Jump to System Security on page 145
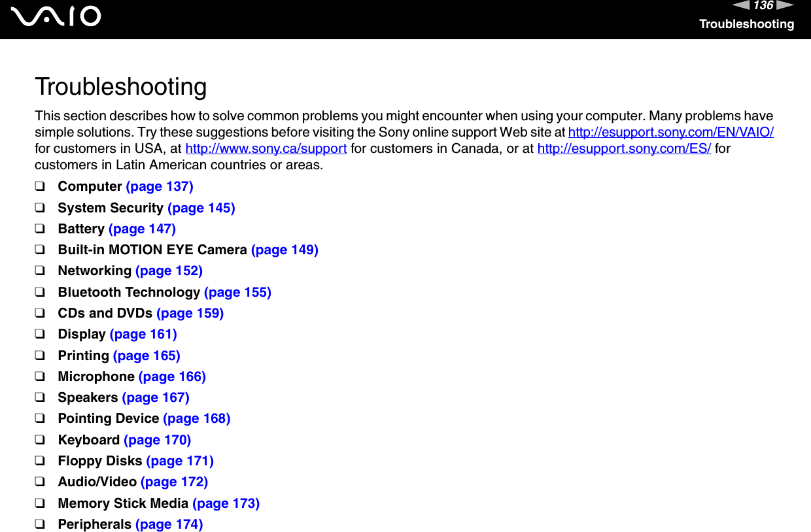Viewport: 811px width, 532px height. point(201,208)
